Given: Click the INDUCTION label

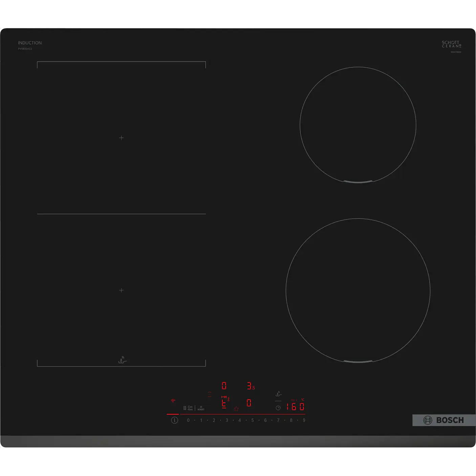Looking at the screenshot, I should [30, 43].
